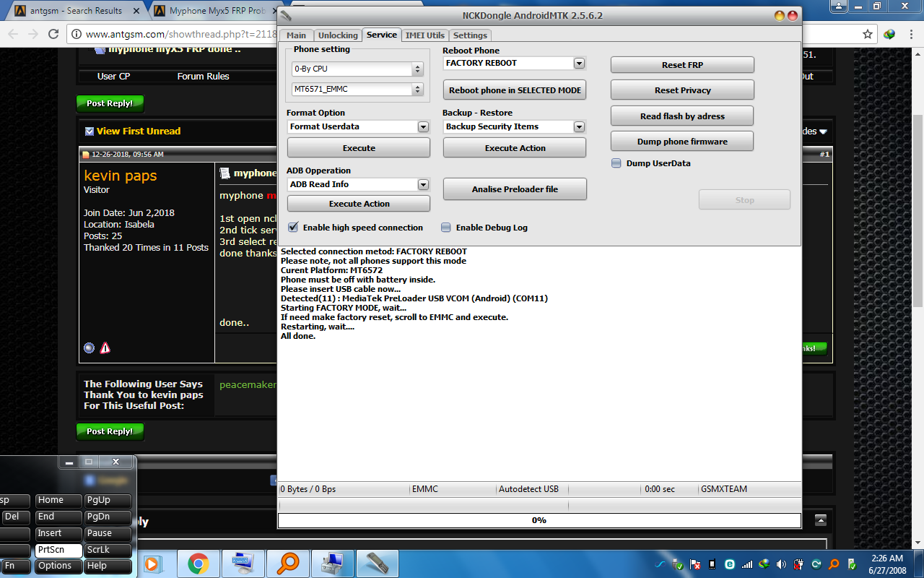Viewport: 924px width, 578px height.
Task: Open the toolbox computer taskbar app
Action: pos(333,563)
